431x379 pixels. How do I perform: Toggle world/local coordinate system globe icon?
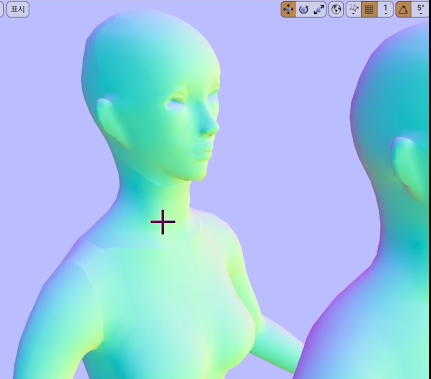coord(336,9)
